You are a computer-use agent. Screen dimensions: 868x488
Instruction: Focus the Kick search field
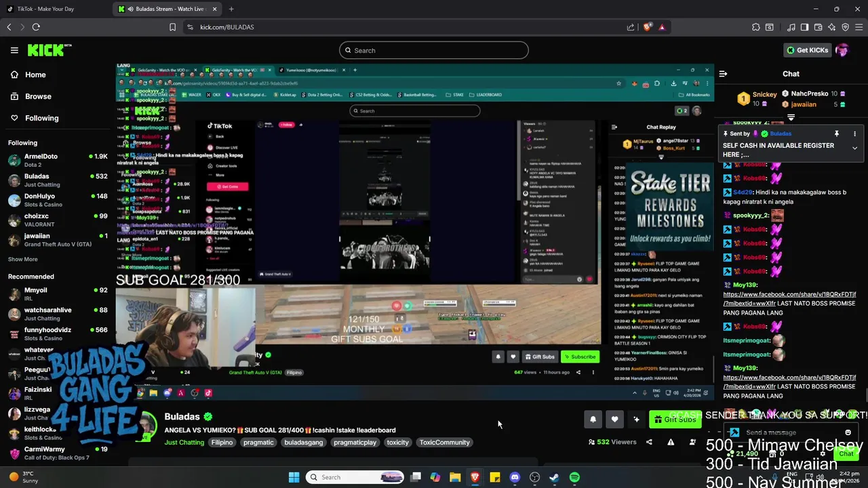click(434, 50)
